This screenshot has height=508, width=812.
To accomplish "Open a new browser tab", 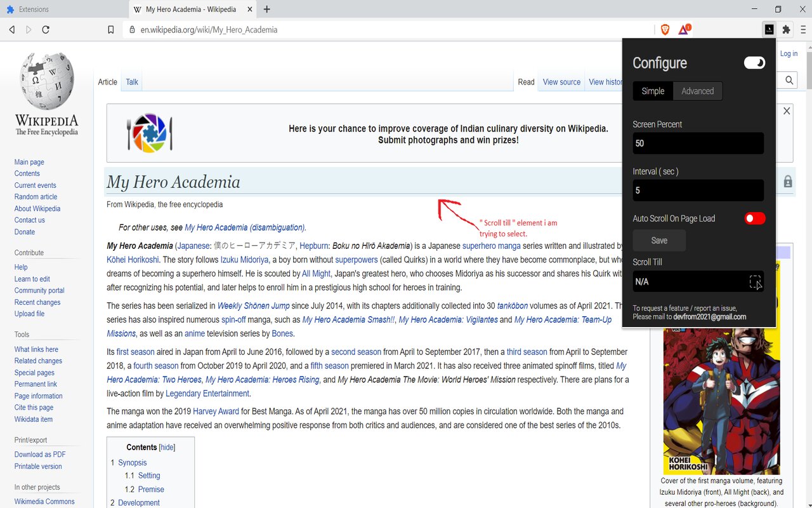I will [266, 10].
